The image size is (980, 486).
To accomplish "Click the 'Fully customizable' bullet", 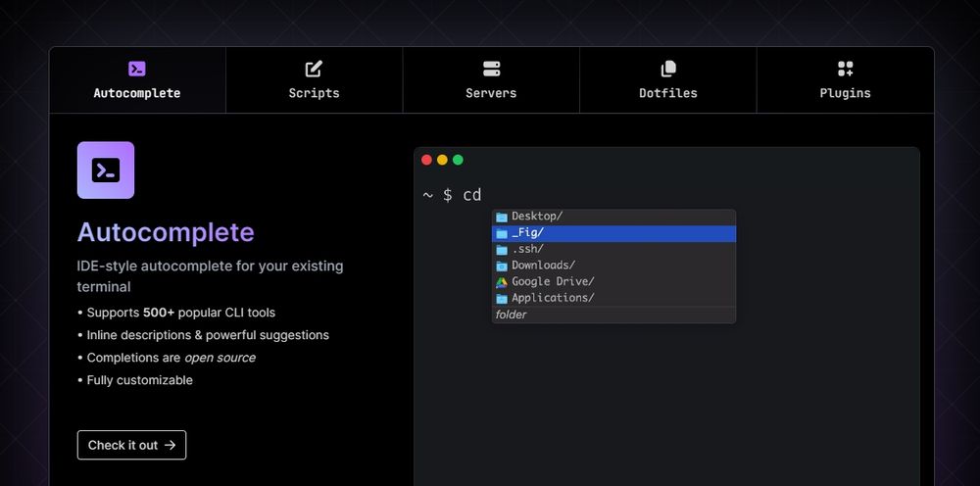I will 135,380.
